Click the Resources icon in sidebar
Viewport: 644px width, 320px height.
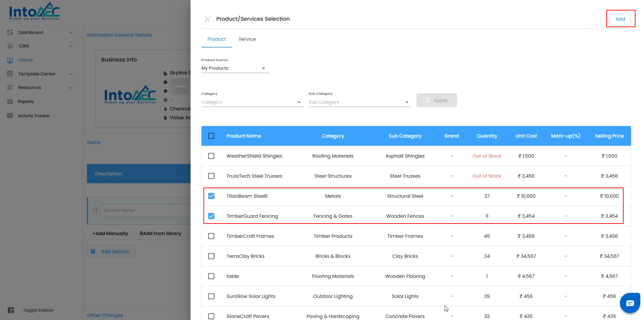(x=10, y=88)
